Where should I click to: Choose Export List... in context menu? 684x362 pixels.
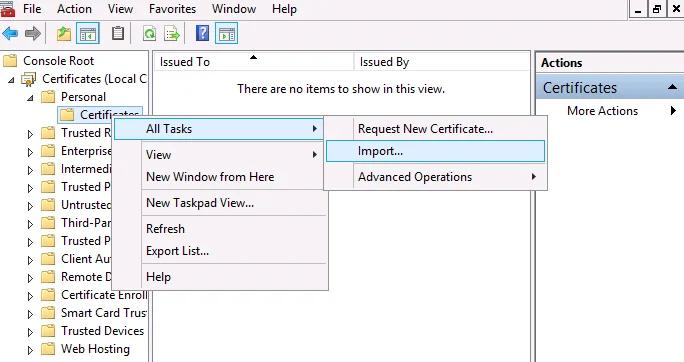click(219, 251)
